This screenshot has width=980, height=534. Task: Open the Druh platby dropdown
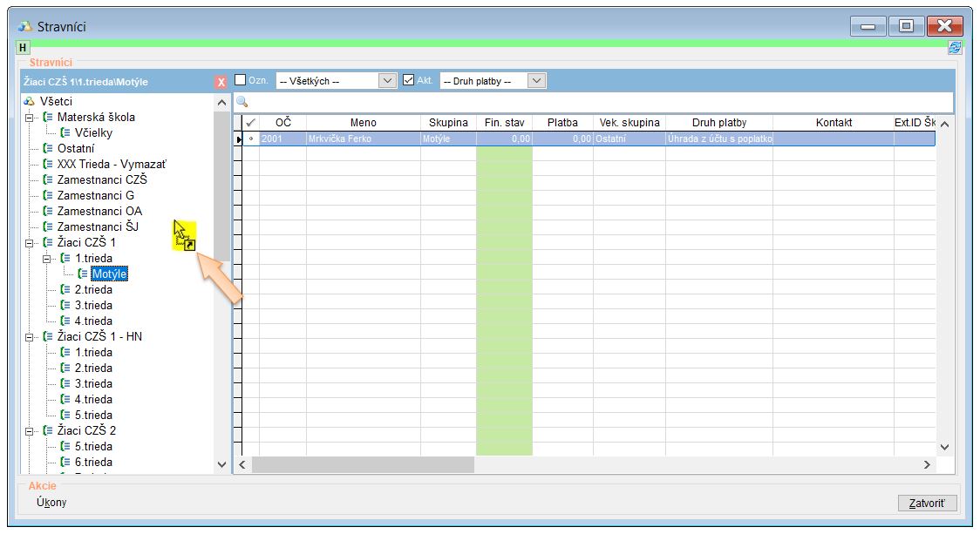point(536,81)
